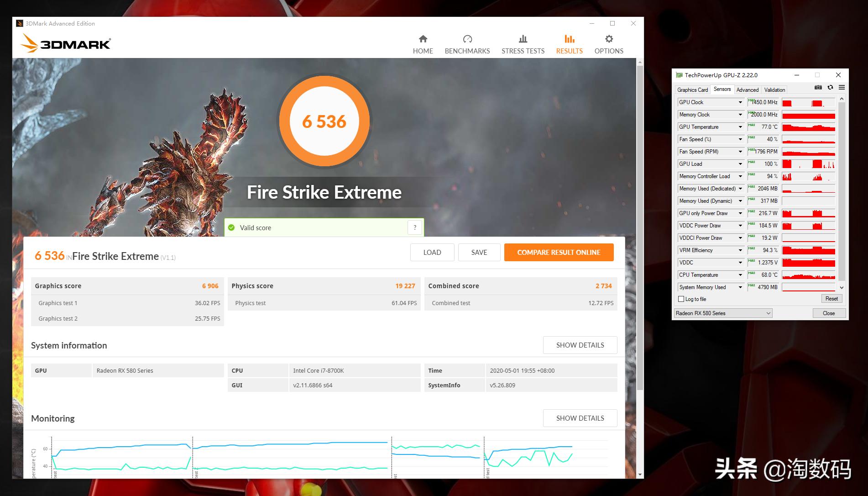
Task: Click the Graphics test 2 result 25.75 FPS
Action: pyautogui.click(x=208, y=319)
